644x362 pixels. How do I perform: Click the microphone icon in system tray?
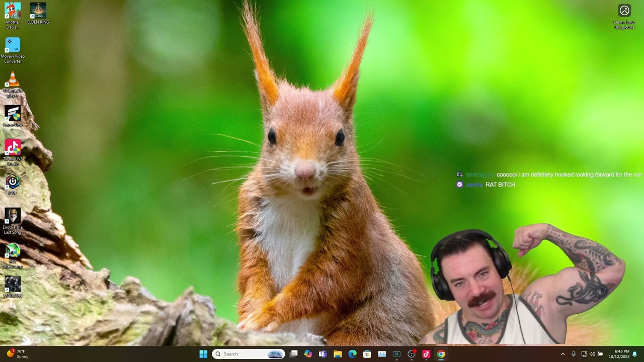(x=573, y=354)
